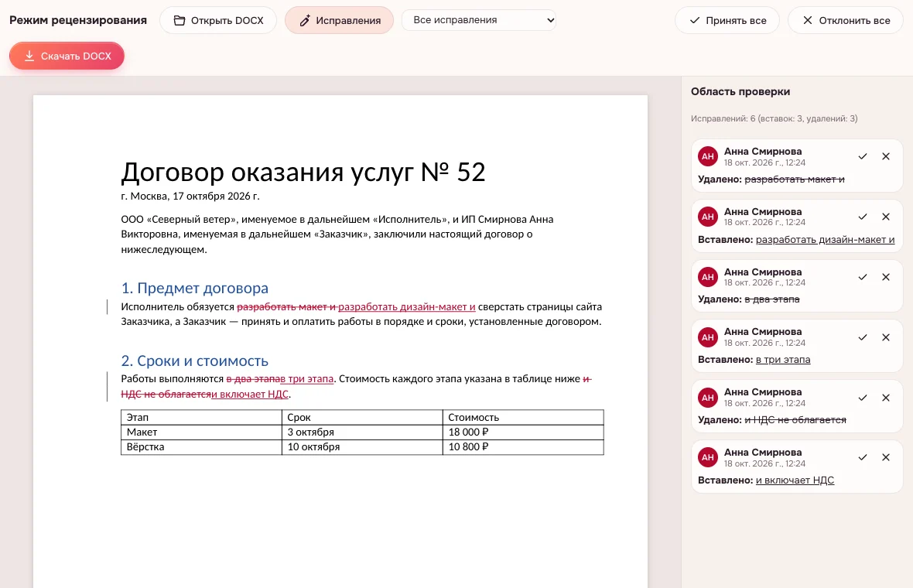Click inserted text "разработать дизайн-макет и" in document
Viewport: 913px width, 588px height.
pyautogui.click(x=406, y=307)
